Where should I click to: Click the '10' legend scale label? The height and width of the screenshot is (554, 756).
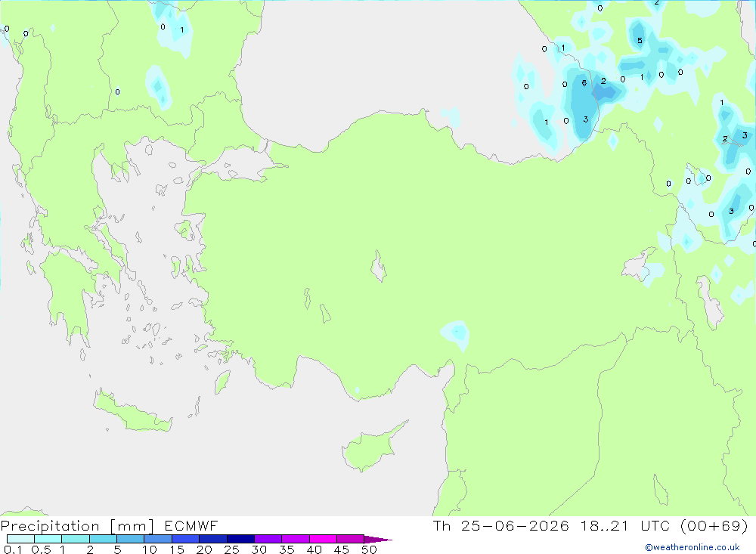(150, 549)
